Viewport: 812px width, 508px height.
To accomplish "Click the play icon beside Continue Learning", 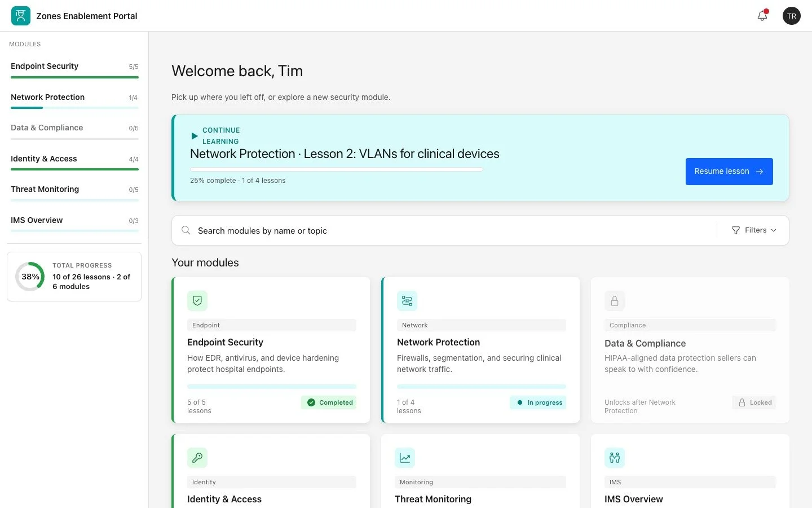I will 195,136.
